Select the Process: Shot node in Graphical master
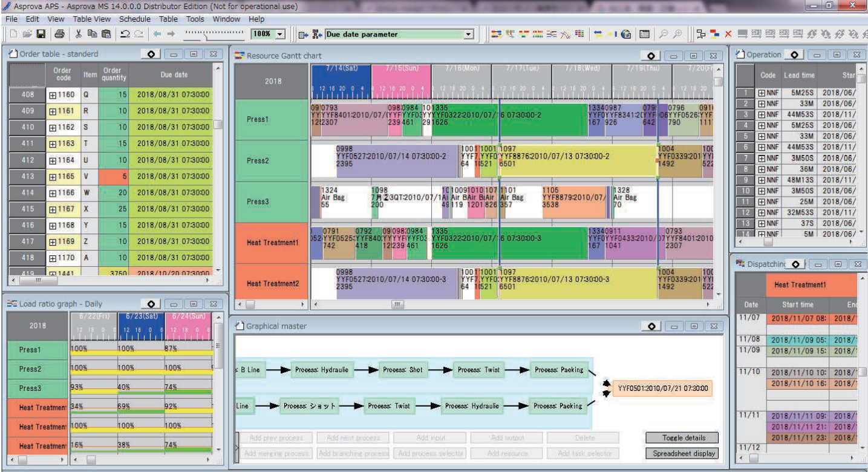 pyautogui.click(x=403, y=370)
